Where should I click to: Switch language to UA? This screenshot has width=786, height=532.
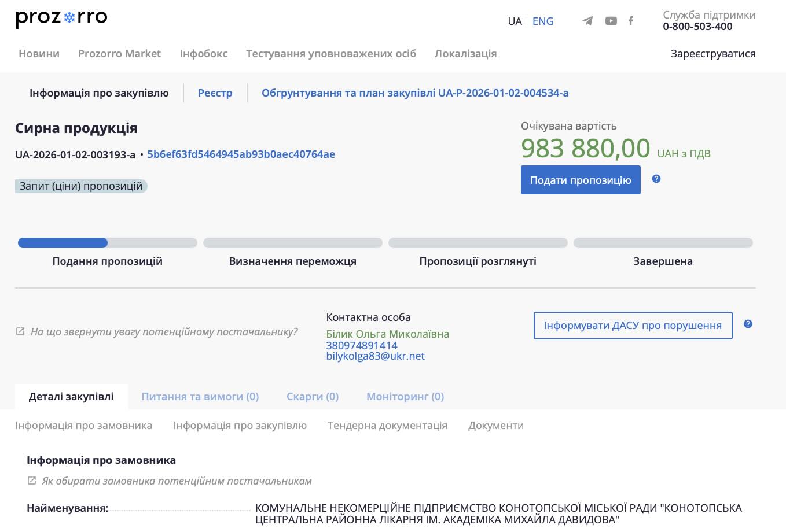point(515,21)
